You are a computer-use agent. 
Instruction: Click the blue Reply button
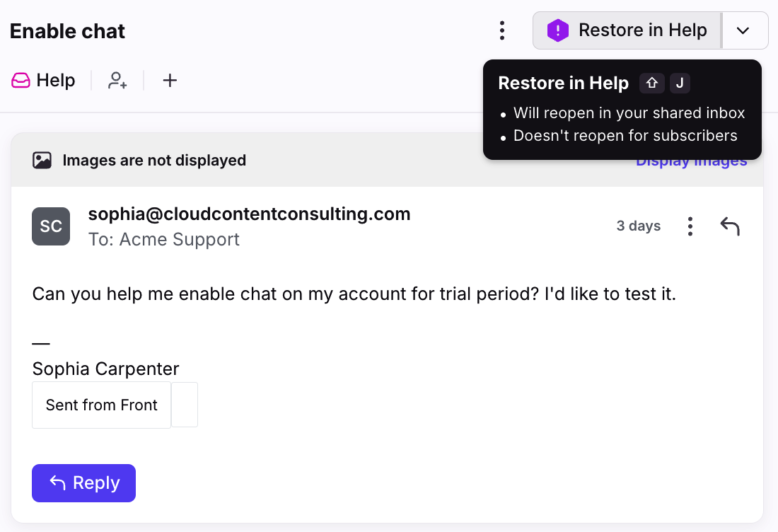84,483
